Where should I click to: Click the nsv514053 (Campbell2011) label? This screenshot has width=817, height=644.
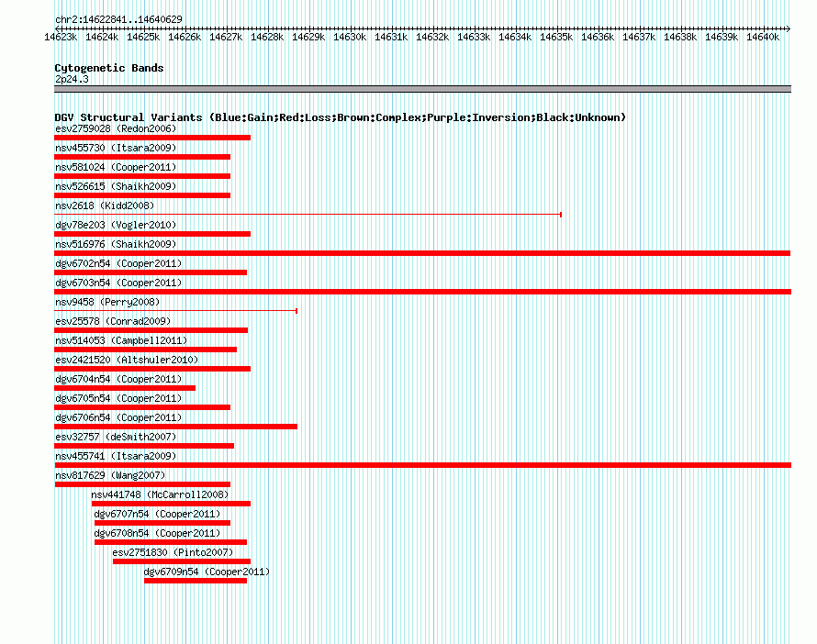pos(121,340)
